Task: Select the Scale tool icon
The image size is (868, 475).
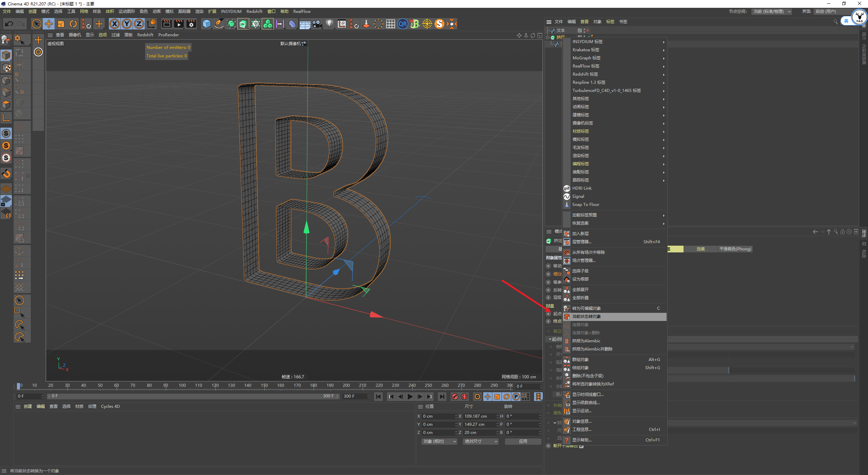Action: (61, 24)
